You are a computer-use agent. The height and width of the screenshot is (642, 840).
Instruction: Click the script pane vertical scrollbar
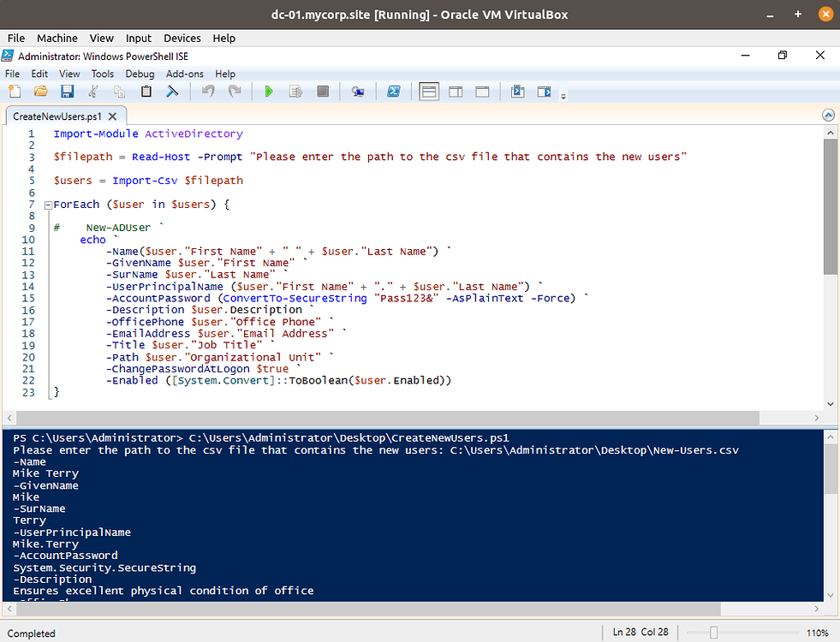[830, 205]
